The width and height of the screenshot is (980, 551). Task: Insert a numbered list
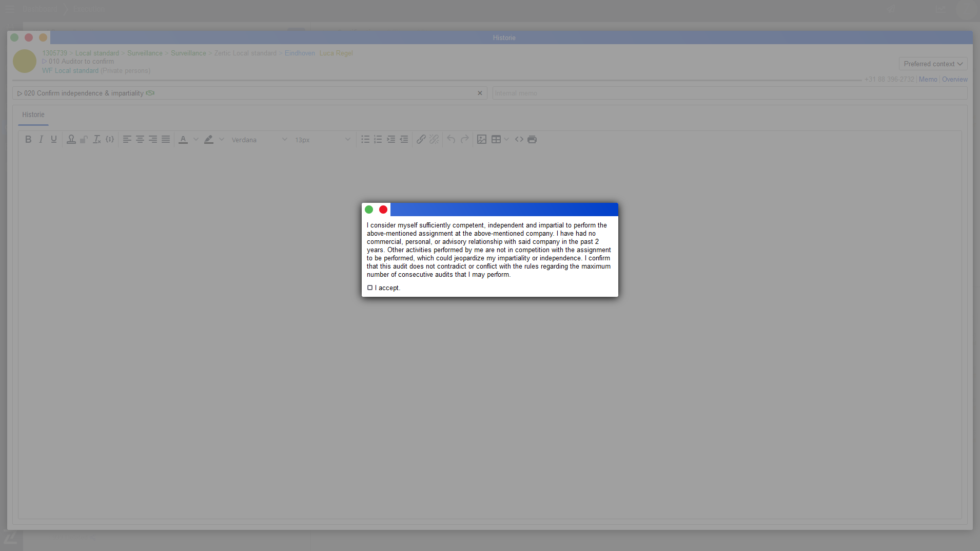pos(378,140)
